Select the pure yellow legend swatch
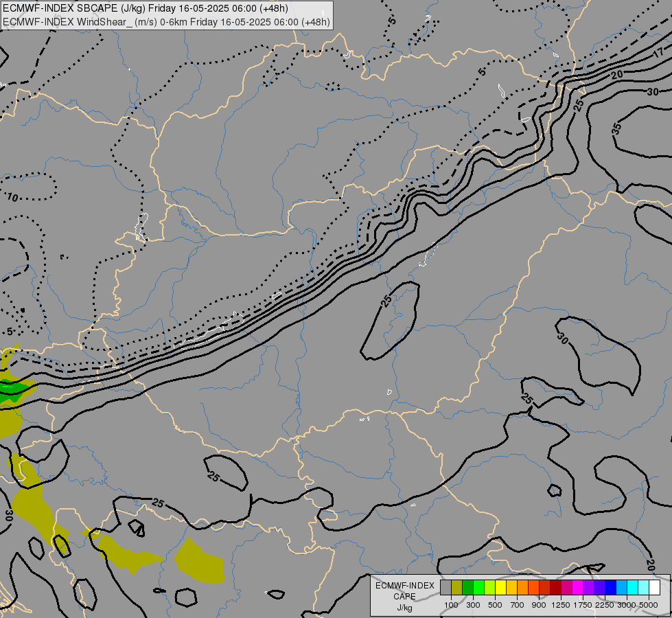Image resolution: width=672 pixels, height=618 pixels. click(500, 588)
